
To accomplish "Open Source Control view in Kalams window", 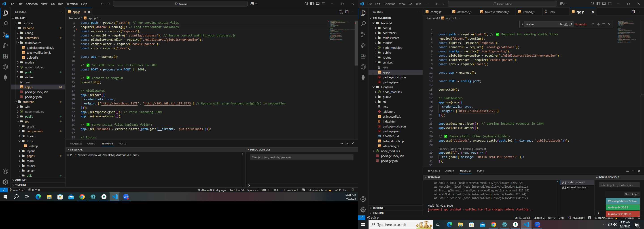I will [x=5, y=34].
